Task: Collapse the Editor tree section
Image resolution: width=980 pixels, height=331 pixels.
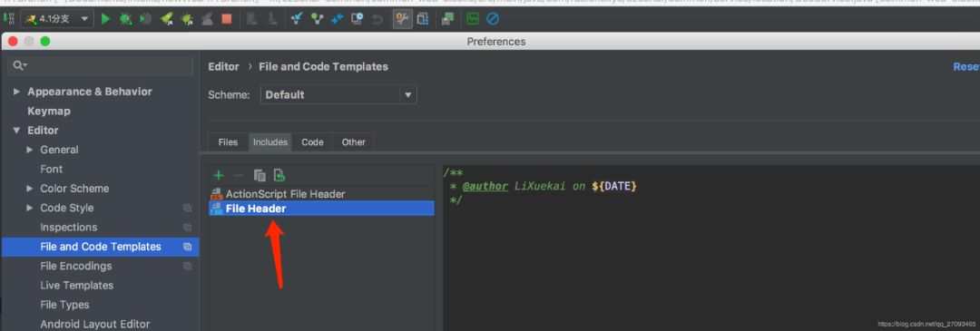Action: click(17, 131)
